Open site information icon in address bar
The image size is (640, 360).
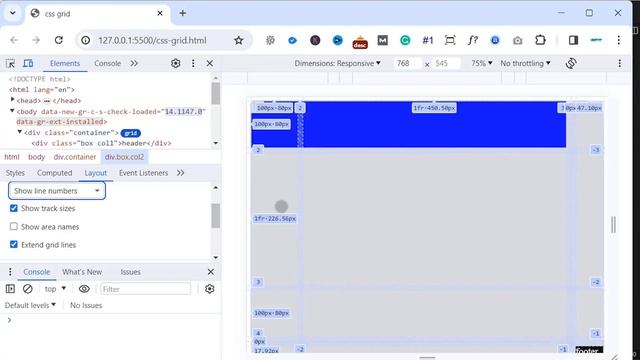pos(85,40)
